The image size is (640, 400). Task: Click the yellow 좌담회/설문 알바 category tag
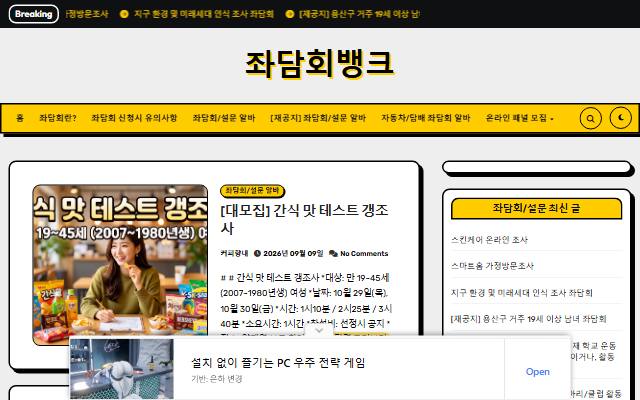click(252, 191)
